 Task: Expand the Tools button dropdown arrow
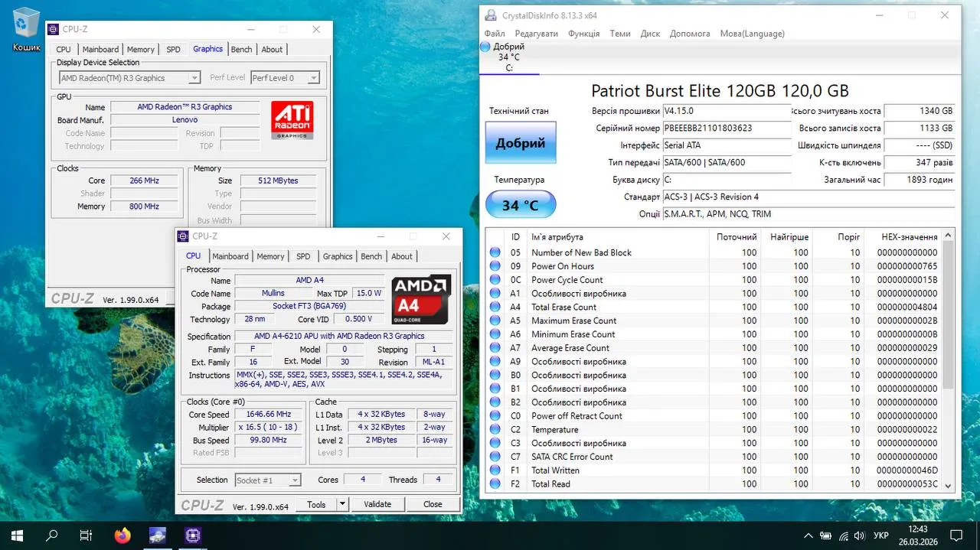(342, 504)
